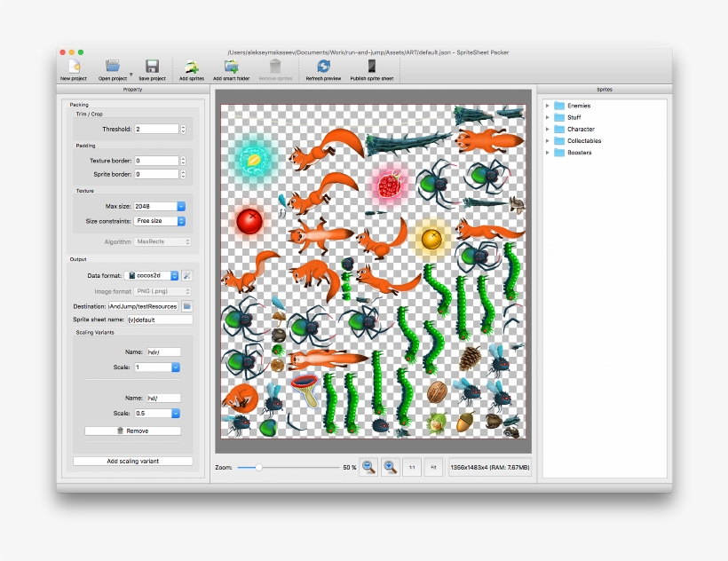Viewport: 728px width, 561px height.
Task: Open cocos2d data format settings via wrench icon
Action: [186, 275]
